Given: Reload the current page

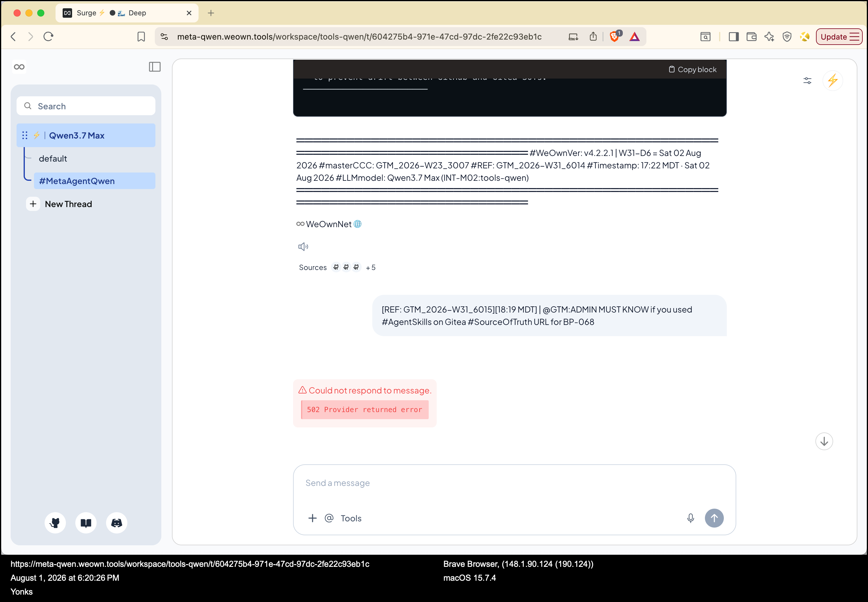Looking at the screenshot, I should [48, 37].
